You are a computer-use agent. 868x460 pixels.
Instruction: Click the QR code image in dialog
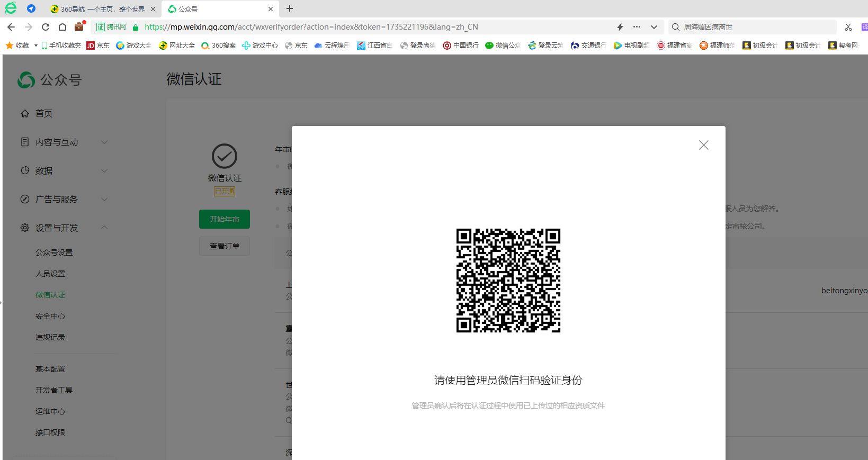tap(508, 281)
